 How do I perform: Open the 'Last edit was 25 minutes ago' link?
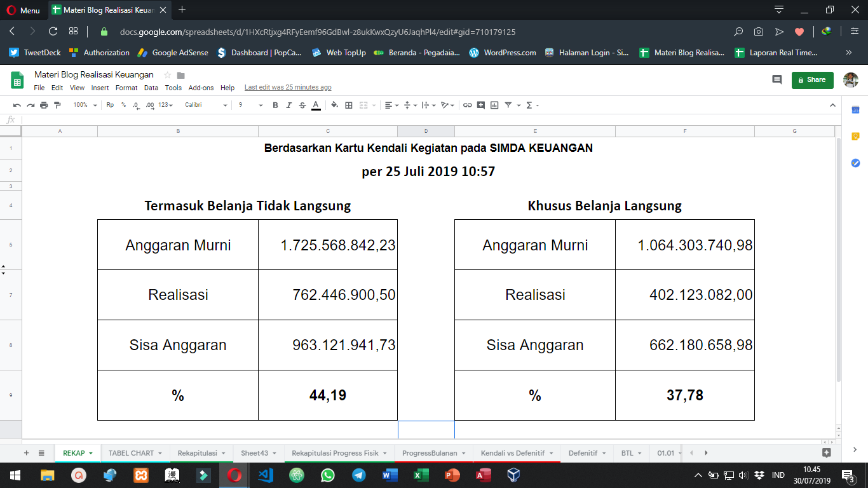point(288,88)
